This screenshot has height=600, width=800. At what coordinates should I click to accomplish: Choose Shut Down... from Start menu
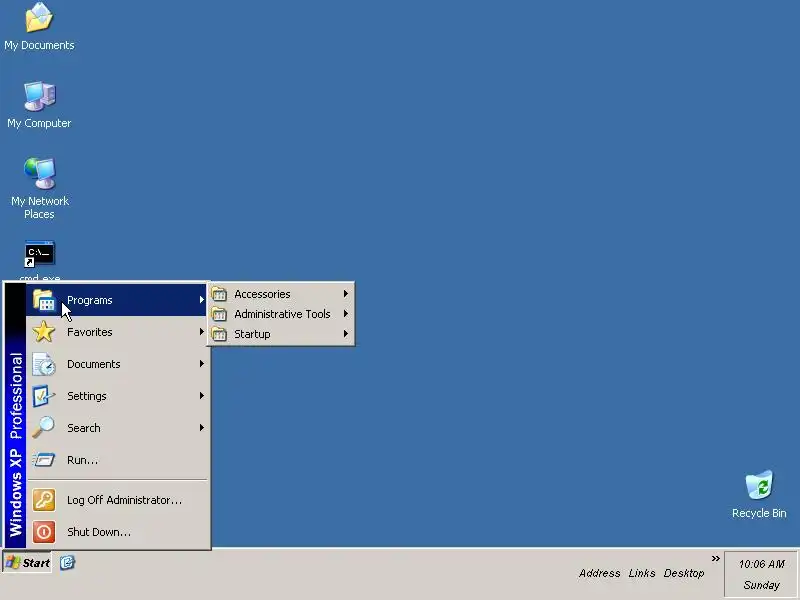pyautogui.click(x=117, y=532)
